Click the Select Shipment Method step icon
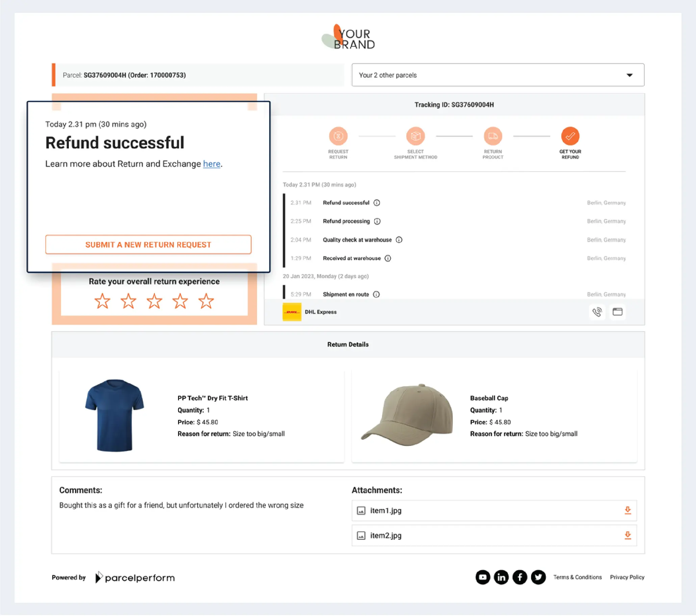The image size is (696, 616). (415, 136)
